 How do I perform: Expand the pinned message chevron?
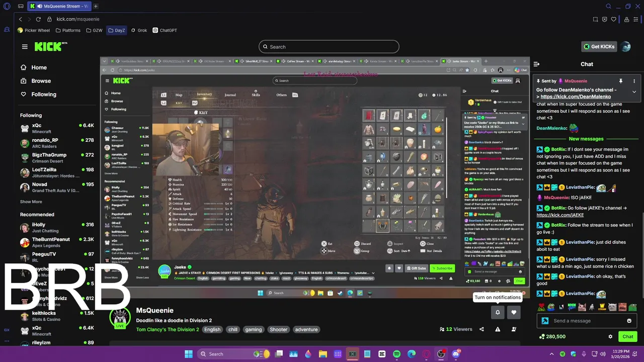634,92
